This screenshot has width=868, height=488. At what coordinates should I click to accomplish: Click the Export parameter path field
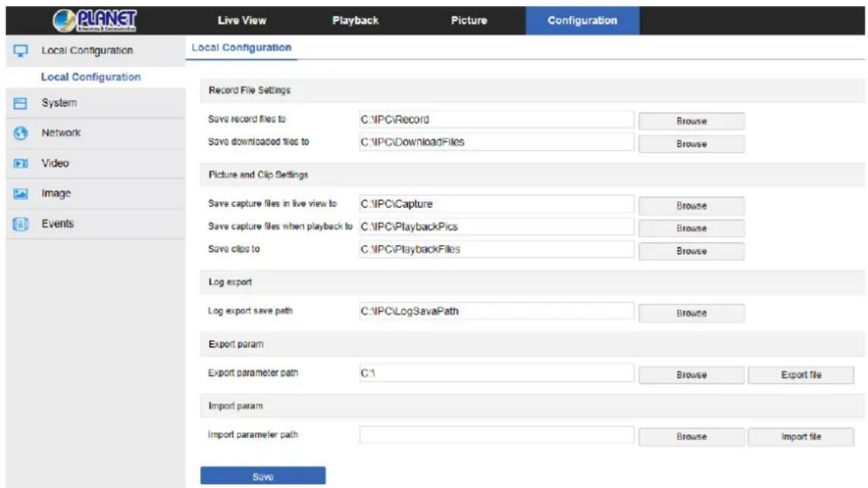[x=497, y=373]
